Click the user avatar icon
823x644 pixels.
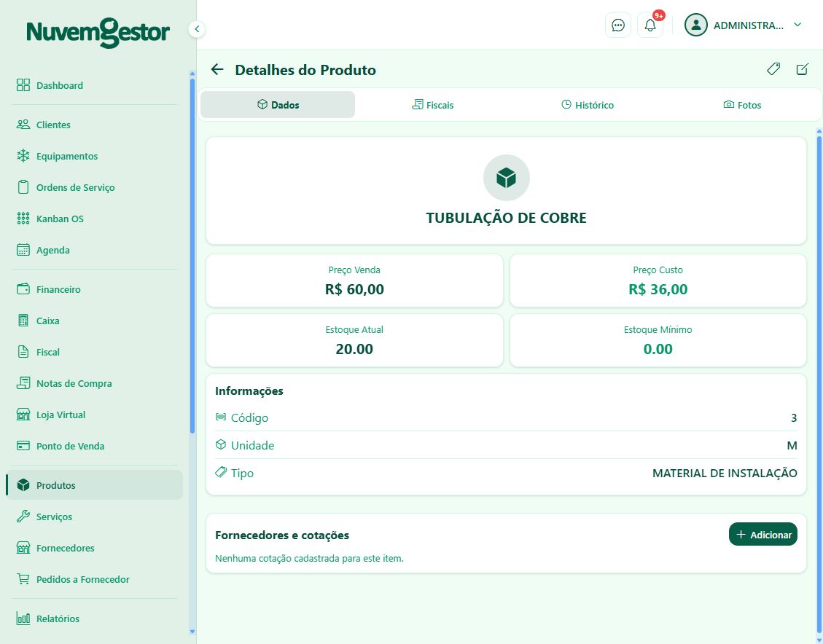coord(696,25)
